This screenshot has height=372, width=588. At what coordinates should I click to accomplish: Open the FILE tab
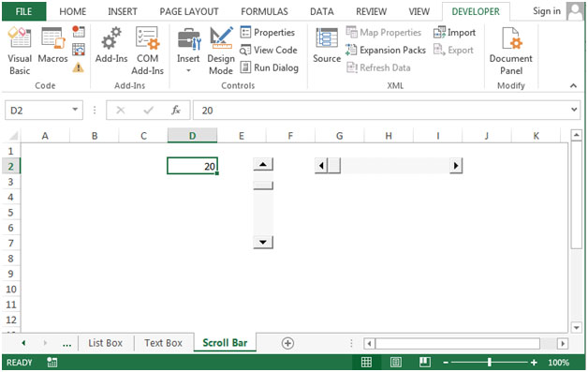click(x=23, y=11)
